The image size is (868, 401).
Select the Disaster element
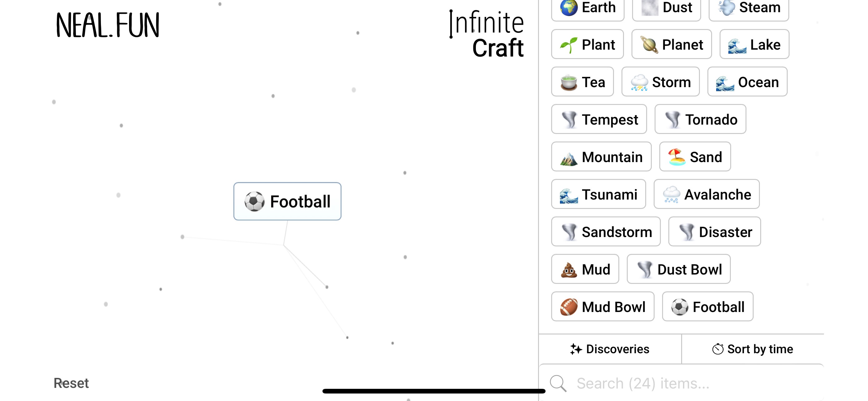714,232
